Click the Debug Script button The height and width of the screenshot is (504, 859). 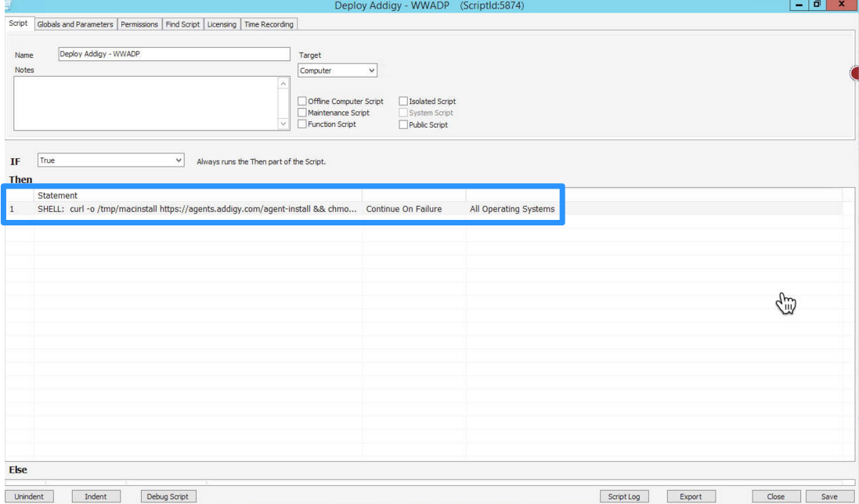(168, 495)
